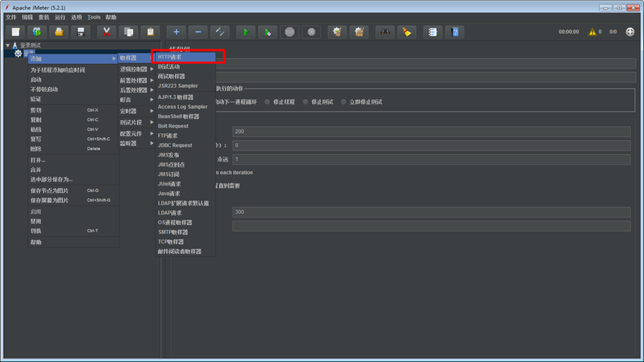The height and width of the screenshot is (362, 644).
Task: Click the Collapse all minus icon
Action: click(x=198, y=31)
